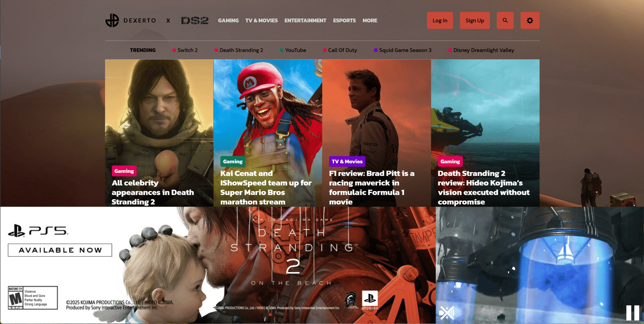This screenshot has height=324, width=644.
Task: Open the Dexerto home logo
Action: pos(130,21)
